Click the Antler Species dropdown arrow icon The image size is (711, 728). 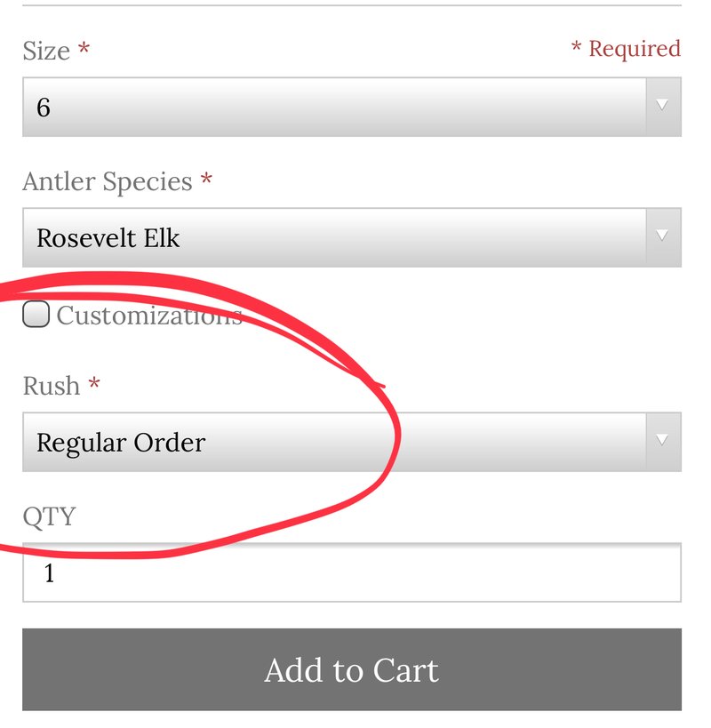[x=662, y=236]
